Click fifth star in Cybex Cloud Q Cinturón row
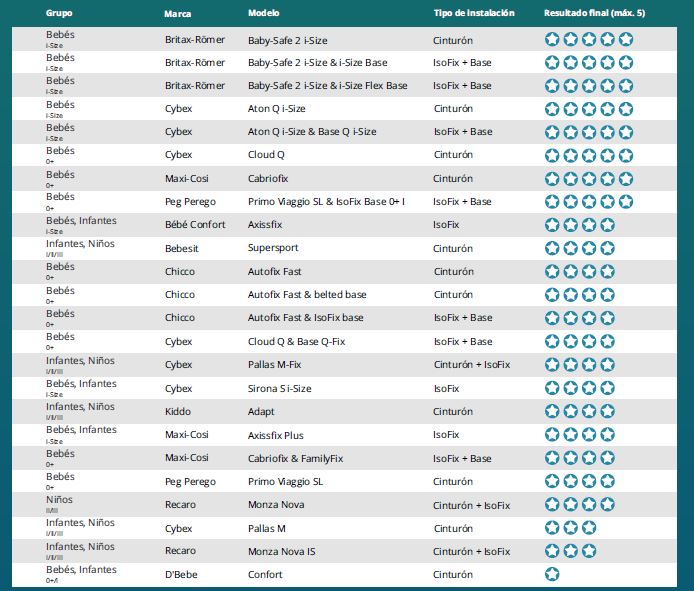The height and width of the screenshot is (591, 694). coord(626,155)
